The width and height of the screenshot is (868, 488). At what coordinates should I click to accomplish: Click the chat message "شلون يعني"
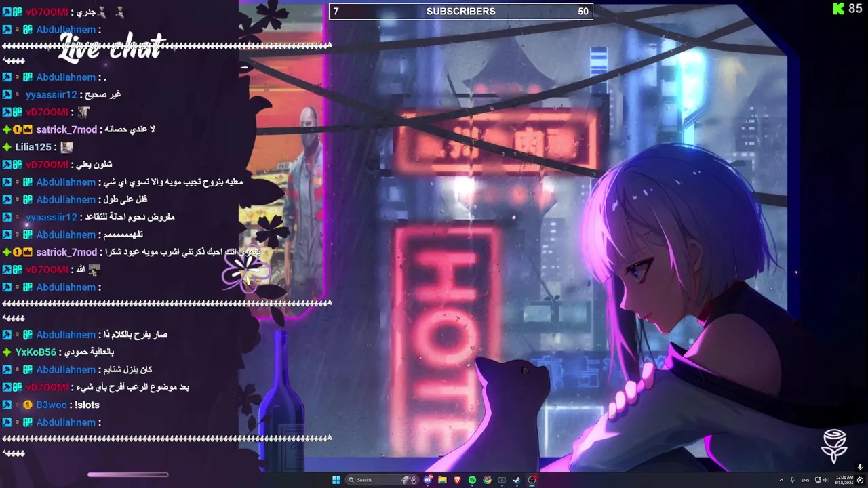[96, 165]
